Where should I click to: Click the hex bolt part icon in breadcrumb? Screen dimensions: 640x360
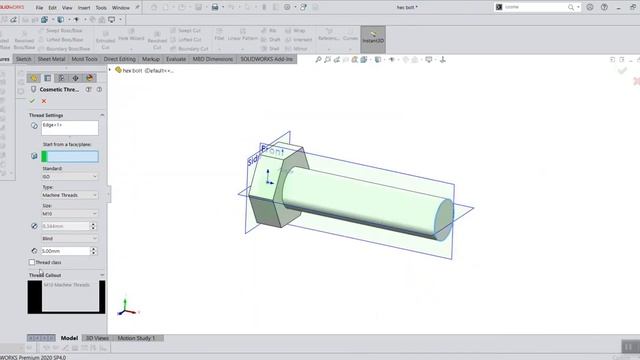[x=118, y=70]
